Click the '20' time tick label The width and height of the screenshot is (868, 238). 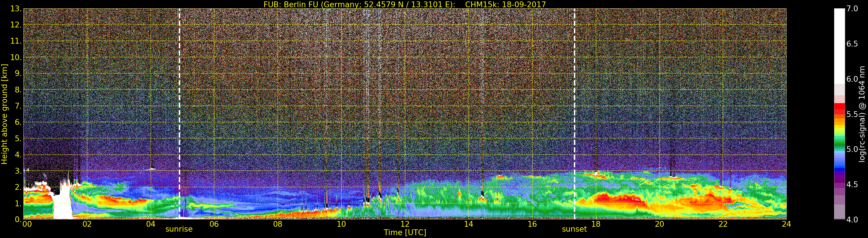[x=659, y=224]
